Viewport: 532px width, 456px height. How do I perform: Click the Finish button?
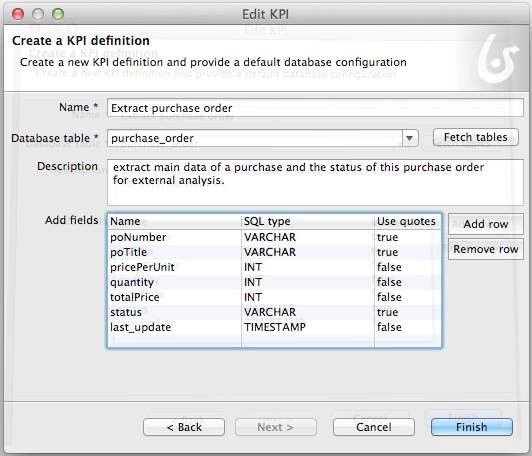click(472, 427)
